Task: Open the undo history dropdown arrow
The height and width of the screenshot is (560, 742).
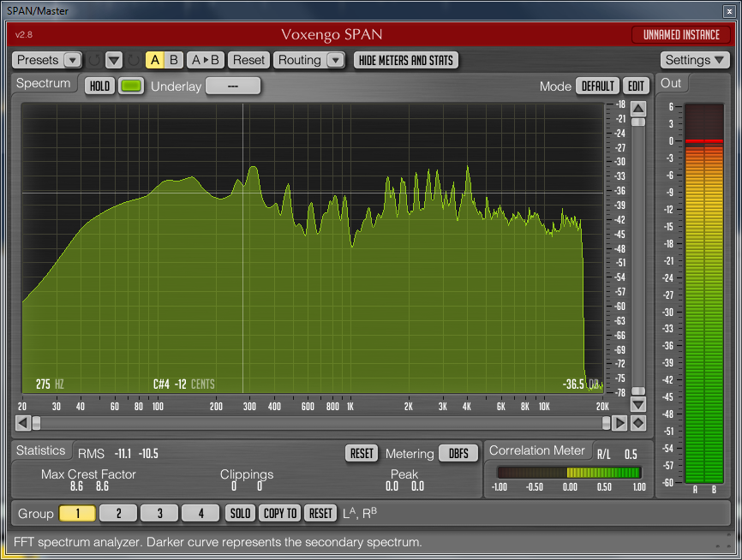Action: pos(114,60)
